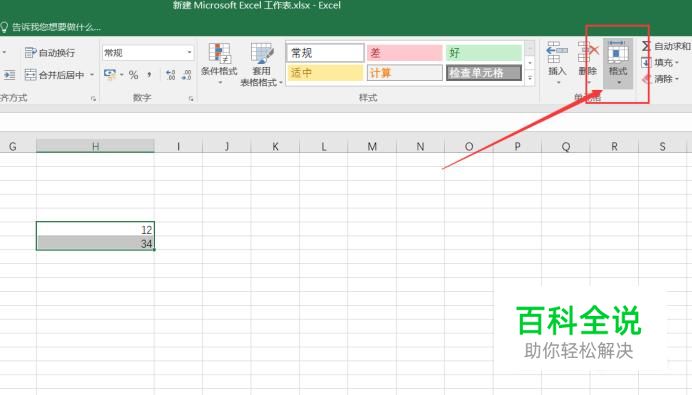
Task: Select the Check Cell (检查单元格) style
Action: click(x=484, y=73)
